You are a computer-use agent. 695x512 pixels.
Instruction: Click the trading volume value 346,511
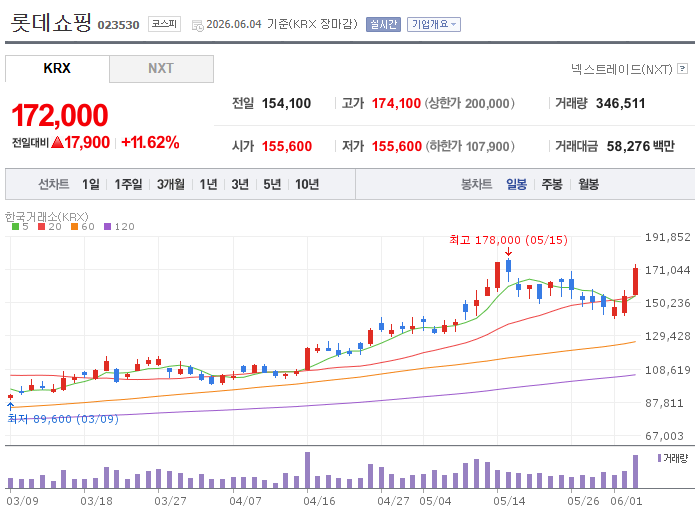click(621, 103)
